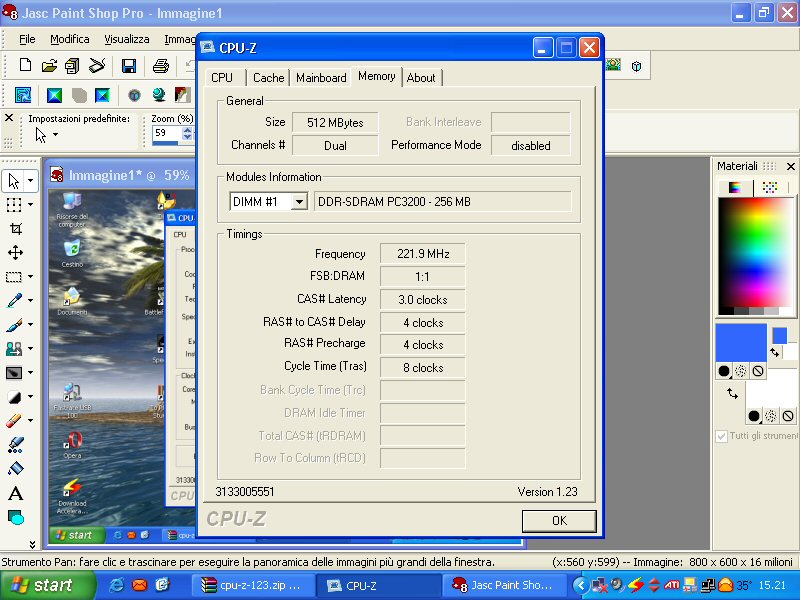
Task: Toggle background material Transparent button
Action: [788, 416]
